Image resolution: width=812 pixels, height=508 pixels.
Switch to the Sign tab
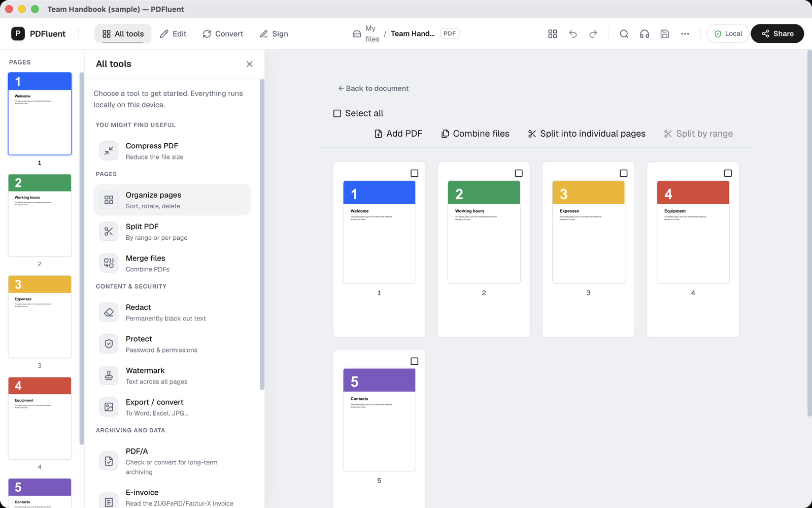(x=274, y=34)
